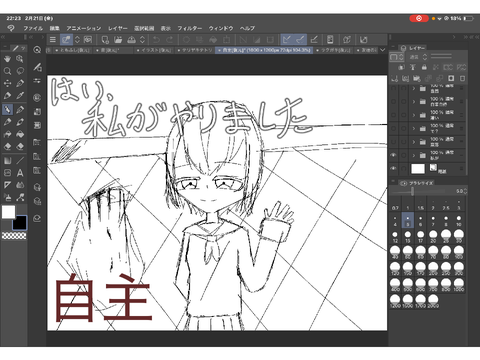Hide the 用紙 paper layer

393,168
